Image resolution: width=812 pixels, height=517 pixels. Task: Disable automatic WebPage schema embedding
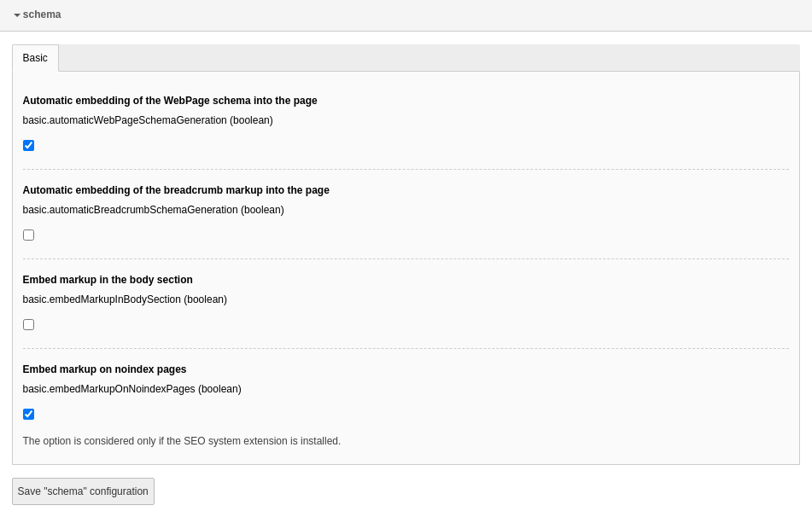point(28,145)
